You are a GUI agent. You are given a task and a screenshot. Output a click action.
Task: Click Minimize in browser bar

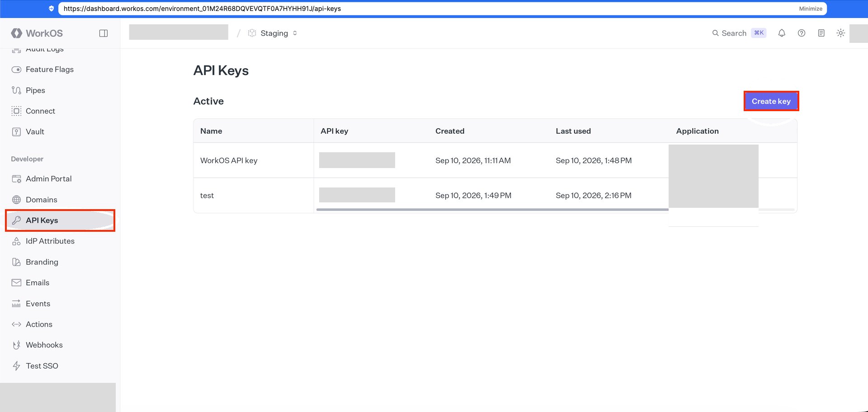coord(811,9)
